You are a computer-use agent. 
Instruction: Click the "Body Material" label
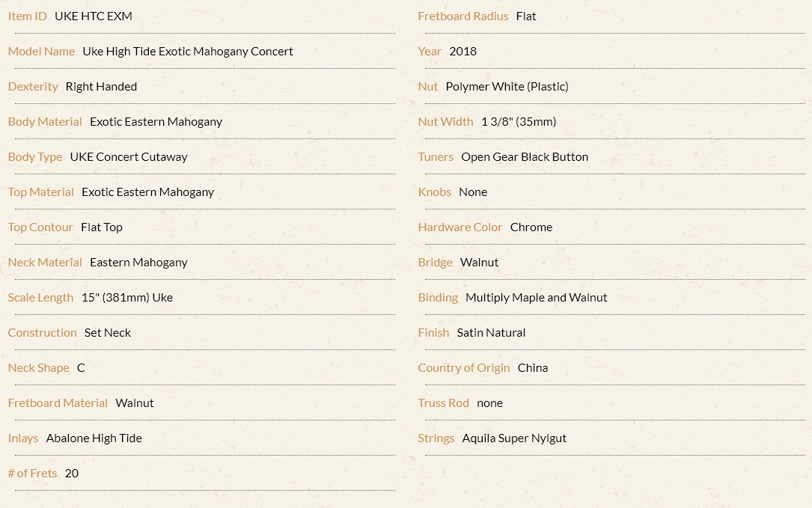tap(45, 122)
